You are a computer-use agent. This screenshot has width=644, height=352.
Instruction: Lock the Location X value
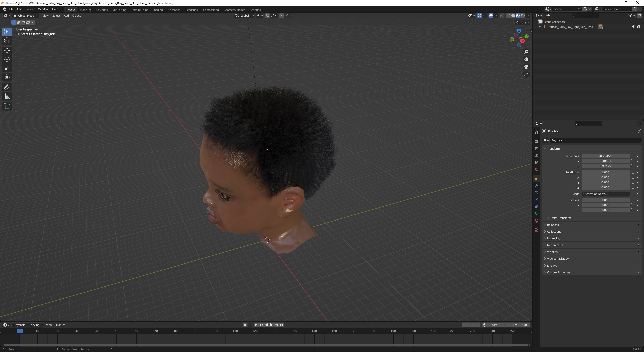[x=632, y=156]
